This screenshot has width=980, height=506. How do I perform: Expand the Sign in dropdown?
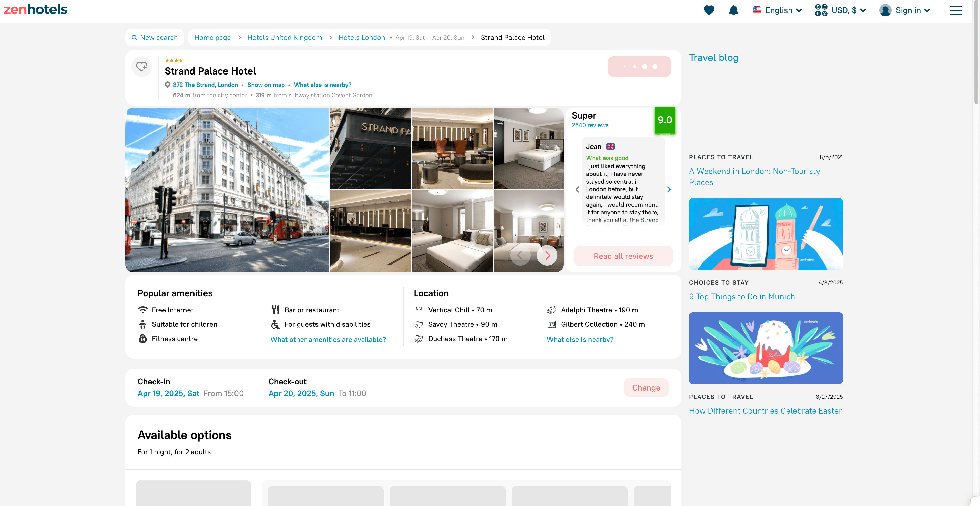(905, 10)
